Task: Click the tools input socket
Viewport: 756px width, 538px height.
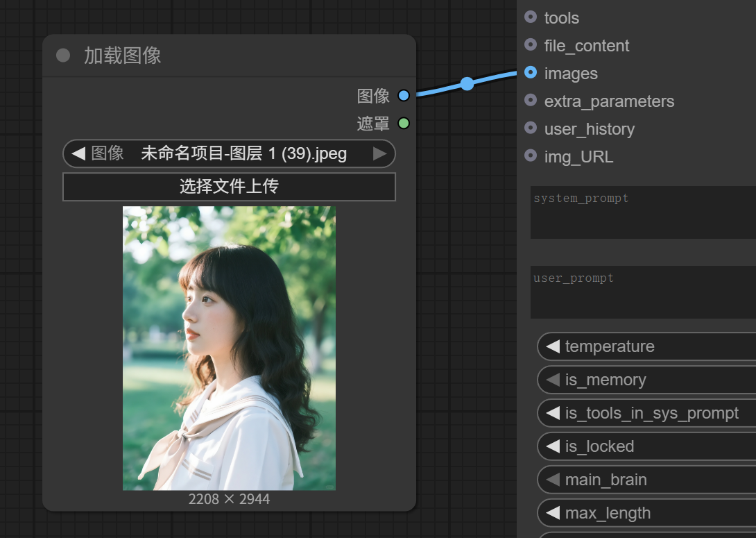Action: [531, 17]
